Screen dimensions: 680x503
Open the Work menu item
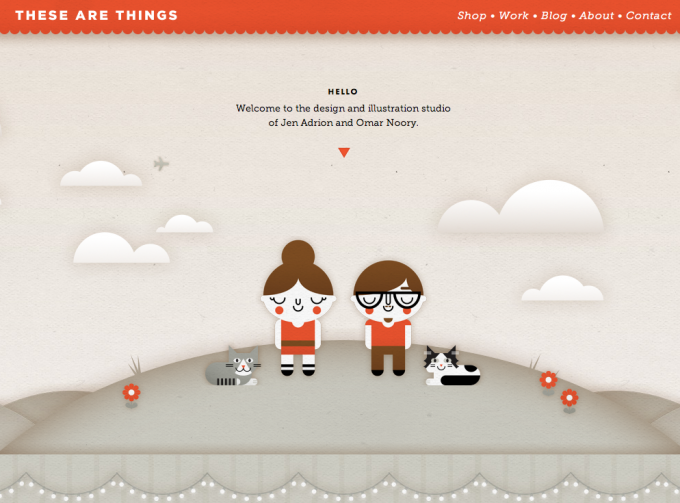[x=513, y=16]
